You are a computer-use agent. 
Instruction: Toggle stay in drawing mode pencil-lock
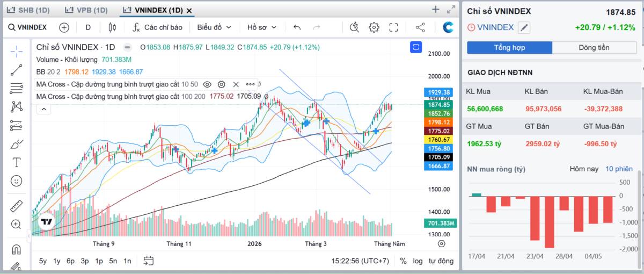[x=17, y=266]
